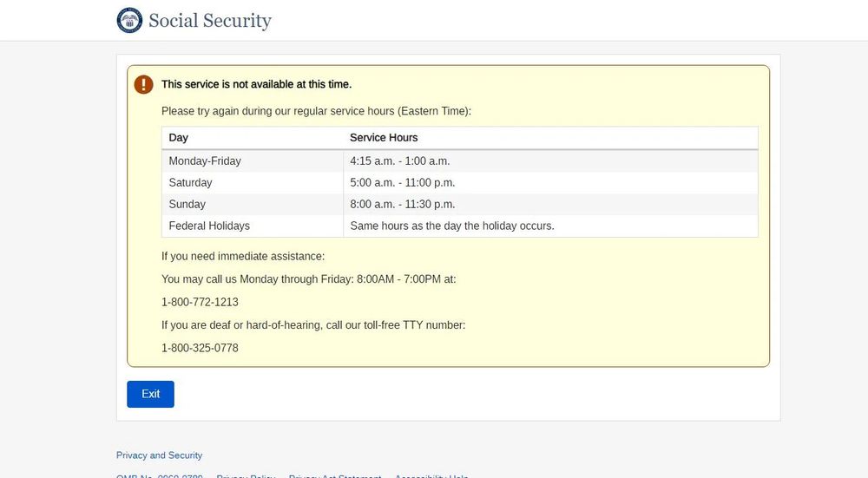Click the Sunday row label
Image resolution: width=868 pixels, height=478 pixels.
[x=187, y=204]
